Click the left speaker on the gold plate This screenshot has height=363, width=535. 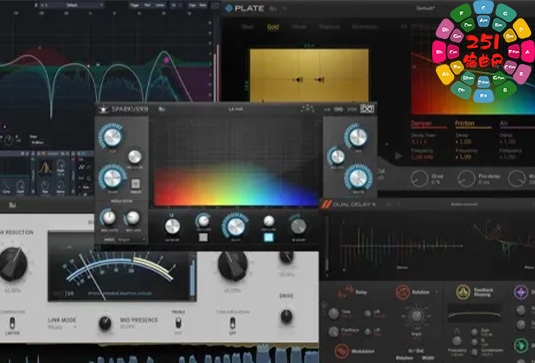pyautogui.click(x=298, y=79)
